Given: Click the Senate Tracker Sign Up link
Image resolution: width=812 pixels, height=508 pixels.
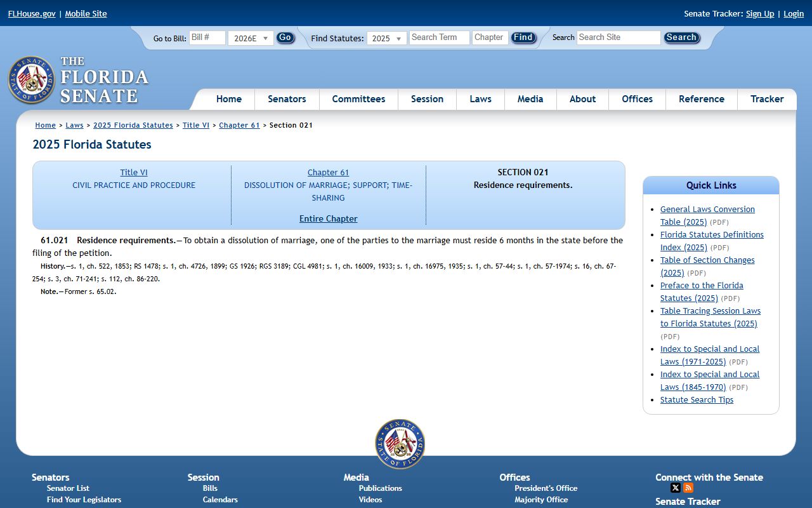Looking at the screenshot, I should click(x=760, y=13).
